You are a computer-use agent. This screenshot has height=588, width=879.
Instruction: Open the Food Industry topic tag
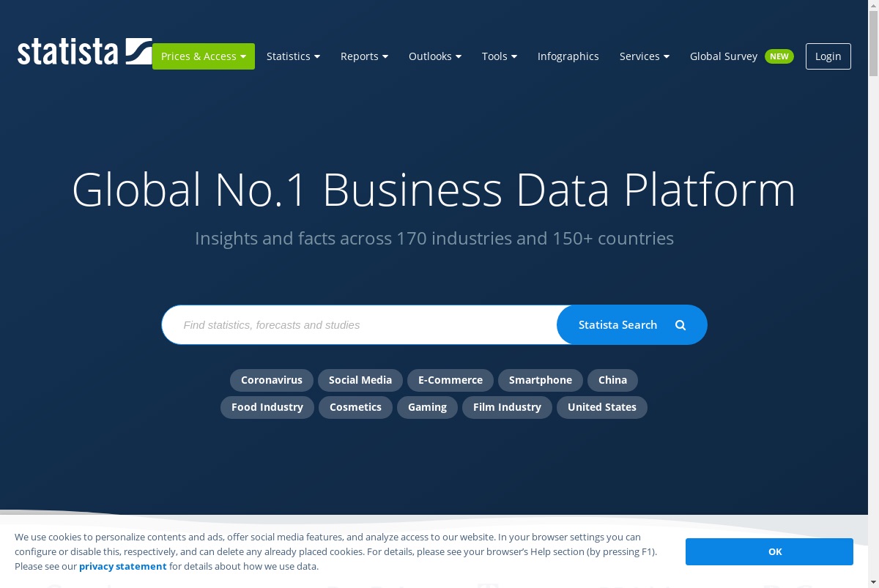pos(267,407)
